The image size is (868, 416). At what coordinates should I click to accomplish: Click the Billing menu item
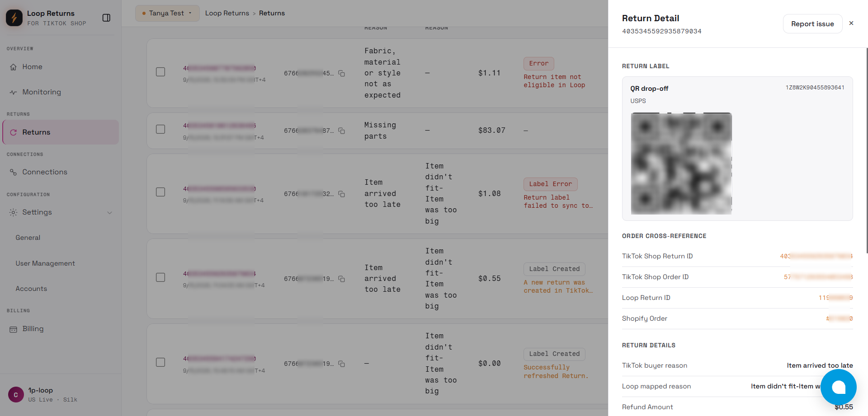click(x=61, y=329)
